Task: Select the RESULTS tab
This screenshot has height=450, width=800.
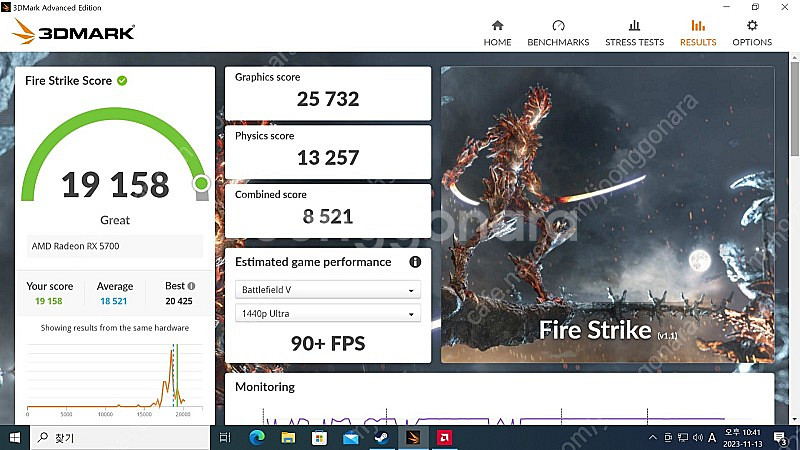Action: [x=698, y=33]
